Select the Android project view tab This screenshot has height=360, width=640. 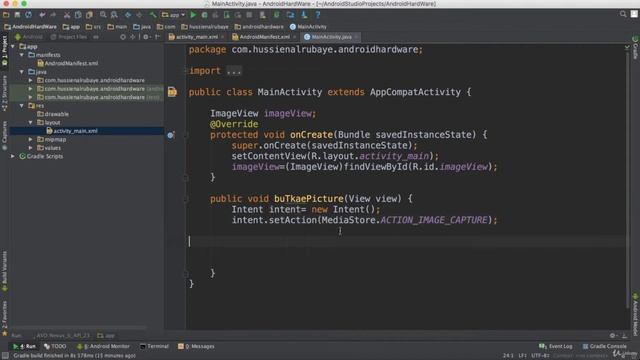(29, 37)
